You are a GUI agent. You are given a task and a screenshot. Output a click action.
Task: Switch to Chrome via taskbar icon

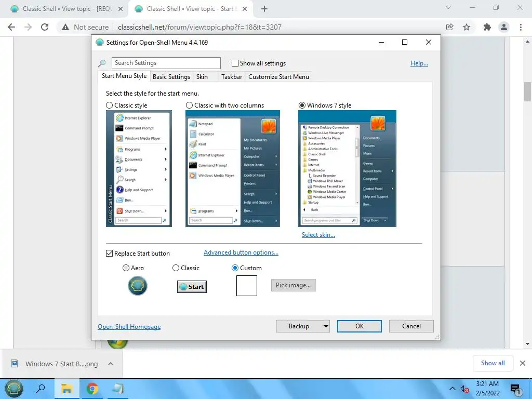point(92,389)
